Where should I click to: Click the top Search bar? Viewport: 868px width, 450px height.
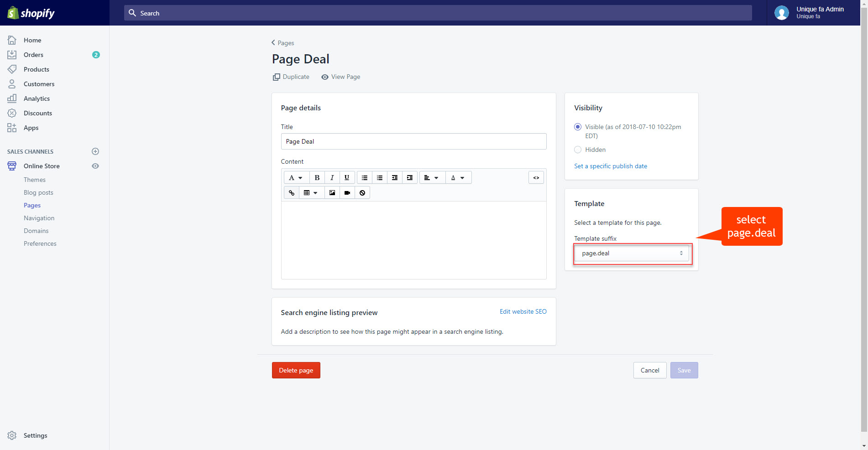pyautogui.click(x=438, y=13)
